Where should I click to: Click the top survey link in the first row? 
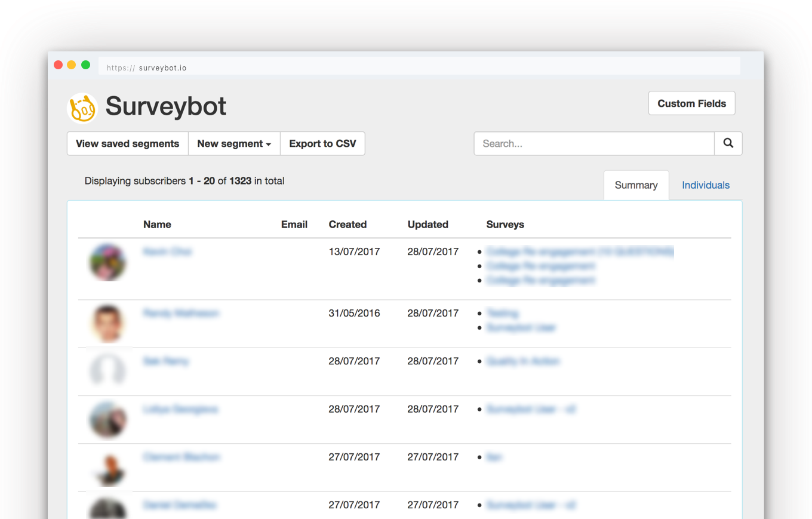[579, 251]
